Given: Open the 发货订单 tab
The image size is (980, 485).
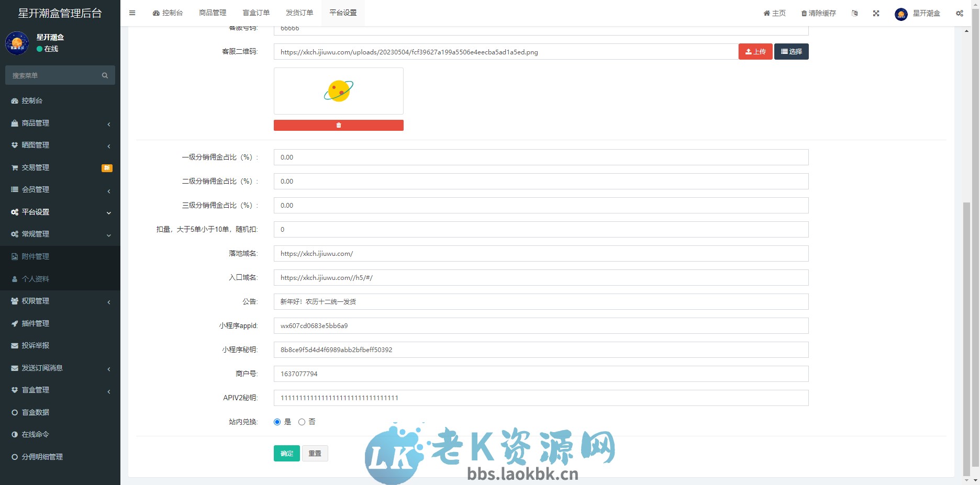Looking at the screenshot, I should point(299,13).
